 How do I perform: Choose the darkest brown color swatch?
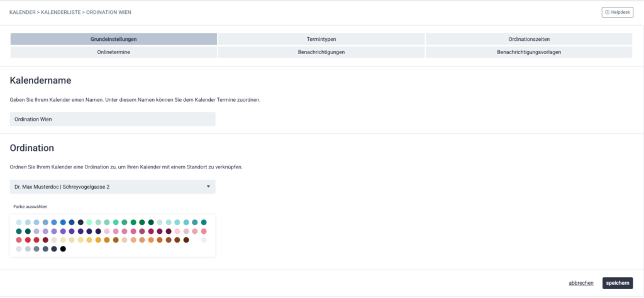[186, 240]
